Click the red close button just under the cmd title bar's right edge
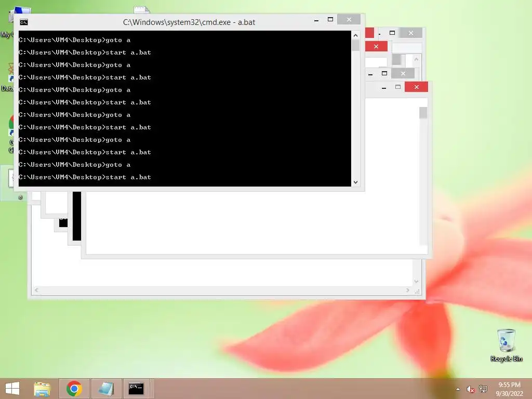This screenshot has width=532, height=399. (376, 46)
